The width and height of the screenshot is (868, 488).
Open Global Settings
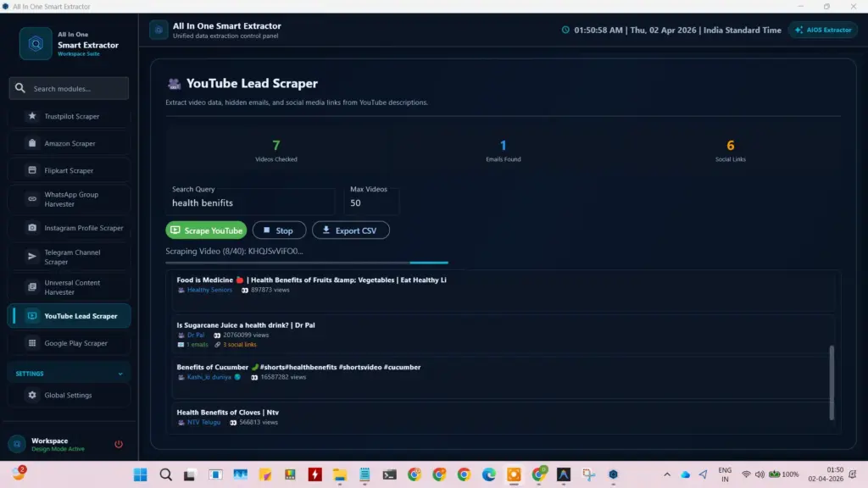(x=70, y=395)
